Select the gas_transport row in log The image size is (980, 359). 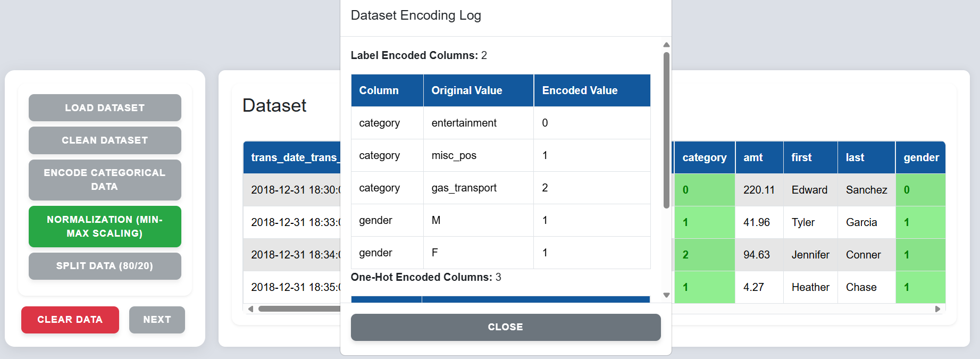pyautogui.click(x=501, y=188)
